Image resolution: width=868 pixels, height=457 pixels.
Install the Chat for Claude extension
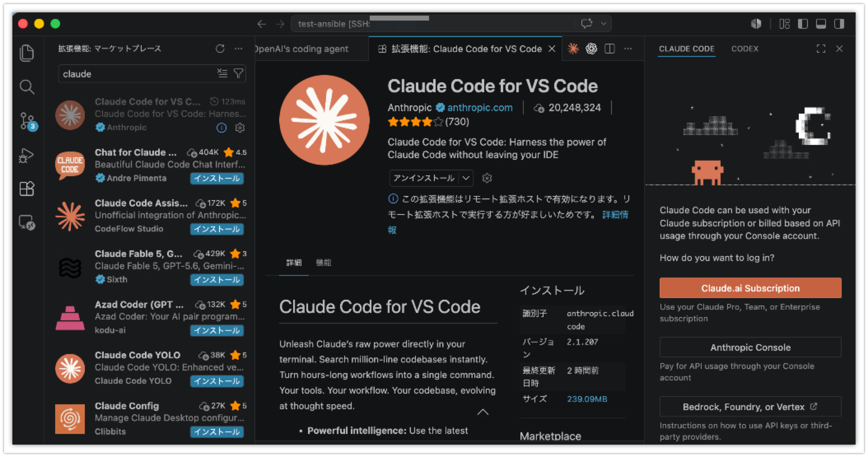(217, 178)
